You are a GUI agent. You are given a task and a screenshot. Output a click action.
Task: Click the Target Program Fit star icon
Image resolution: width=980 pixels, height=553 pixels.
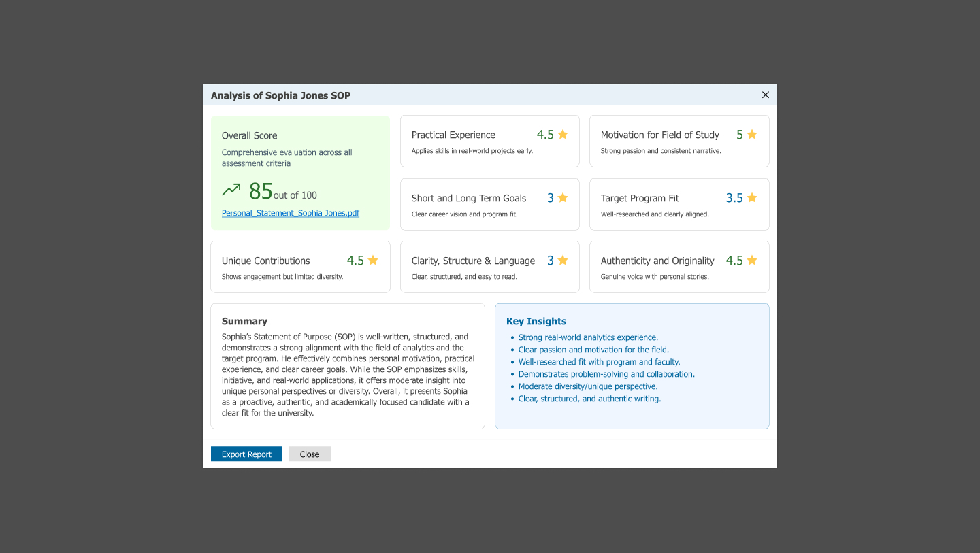coord(752,198)
